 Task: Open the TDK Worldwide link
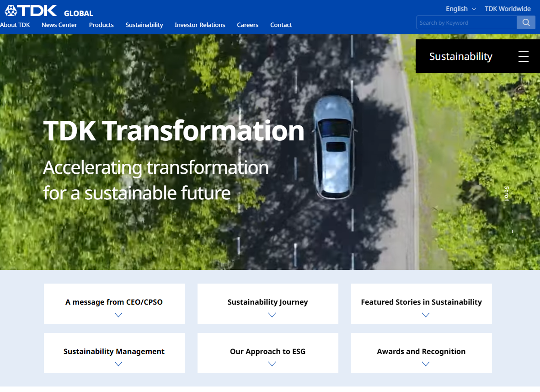click(507, 9)
